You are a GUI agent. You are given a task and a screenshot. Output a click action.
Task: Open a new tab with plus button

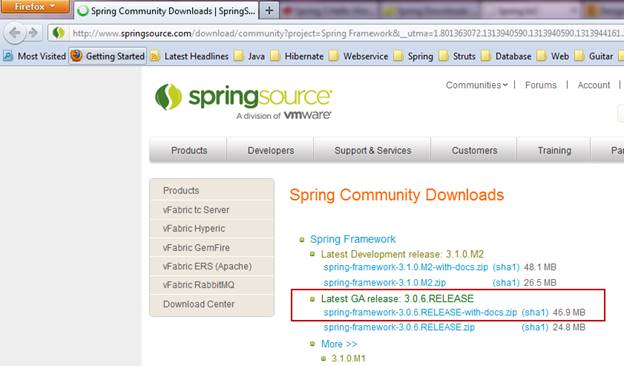pos(269,10)
